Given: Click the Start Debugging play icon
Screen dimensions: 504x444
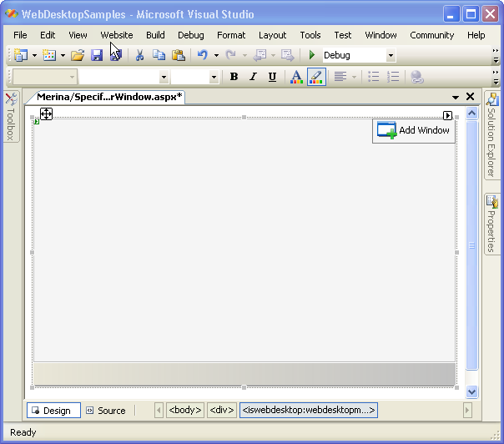Looking at the screenshot, I should (x=311, y=55).
